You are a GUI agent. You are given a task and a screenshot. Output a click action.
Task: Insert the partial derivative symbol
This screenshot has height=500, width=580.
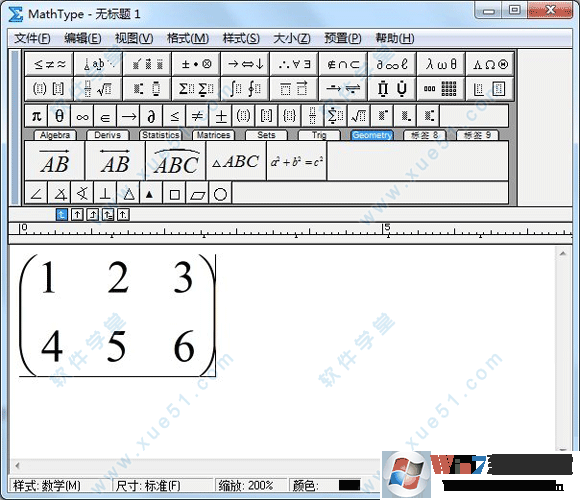tap(151, 116)
